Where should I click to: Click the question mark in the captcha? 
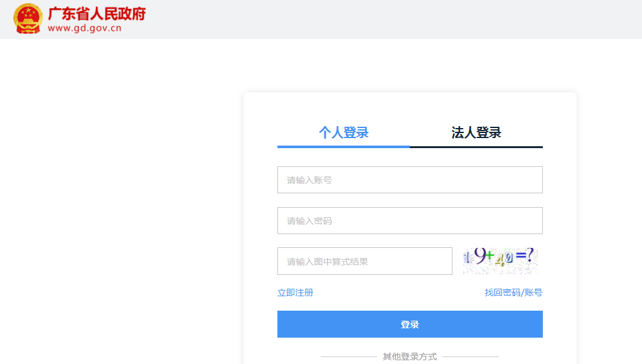pyautogui.click(x=531, y=255)
